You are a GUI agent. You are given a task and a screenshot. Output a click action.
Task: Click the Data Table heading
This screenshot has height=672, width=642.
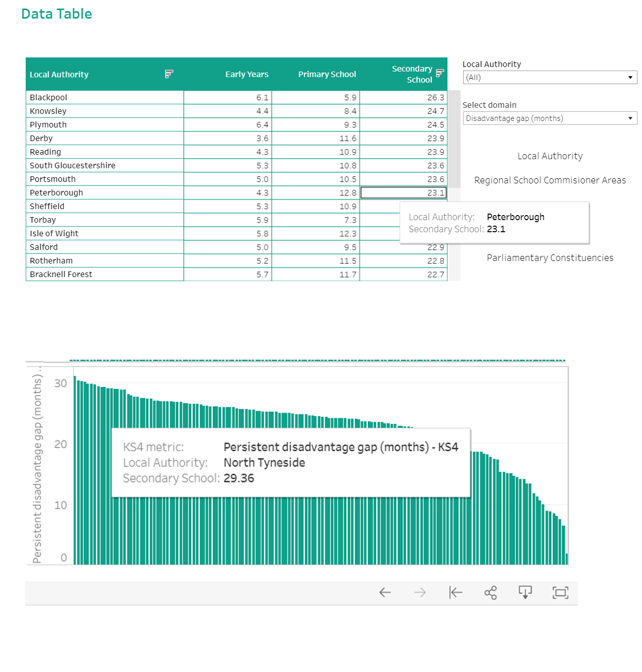56,14
